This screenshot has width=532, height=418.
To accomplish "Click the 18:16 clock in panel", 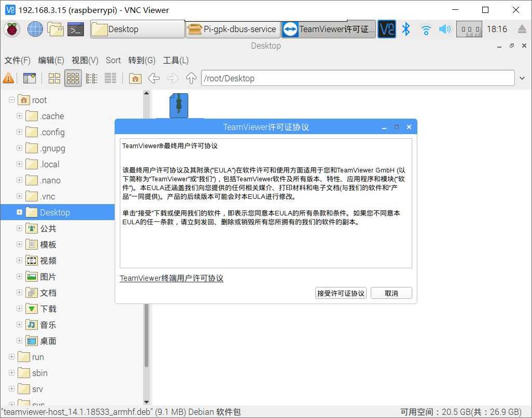I will coord(497,29).
